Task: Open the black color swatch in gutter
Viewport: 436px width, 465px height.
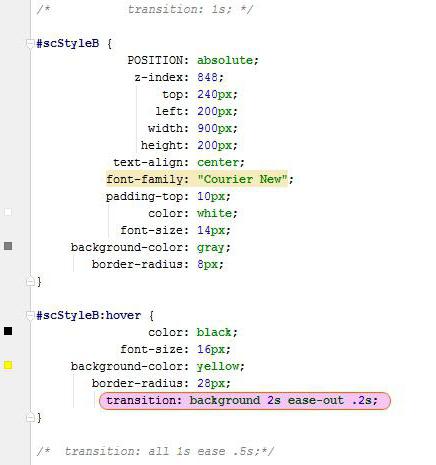Action: pyautogui.click(x=8, y=331)
